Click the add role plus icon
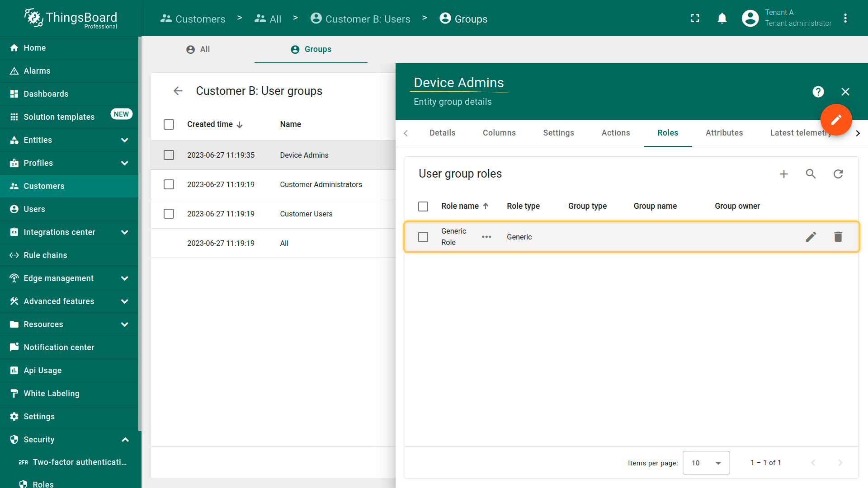The height and width of the screenshot is (488, 868). [784, 174]
